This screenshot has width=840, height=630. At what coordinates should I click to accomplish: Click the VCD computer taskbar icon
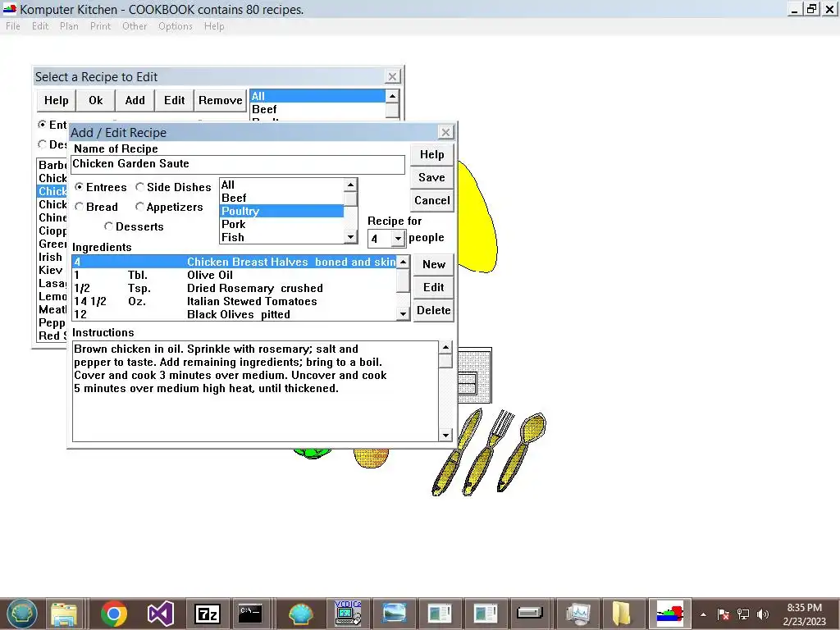348,614
